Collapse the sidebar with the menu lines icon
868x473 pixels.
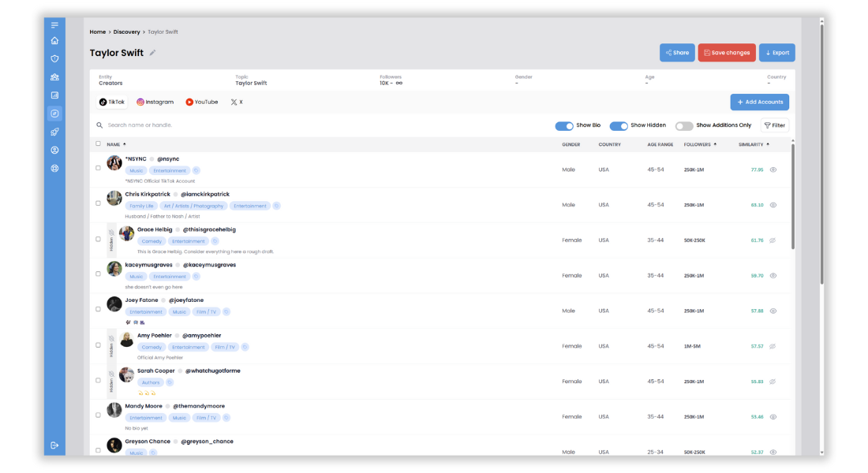[x=54, y=25]
